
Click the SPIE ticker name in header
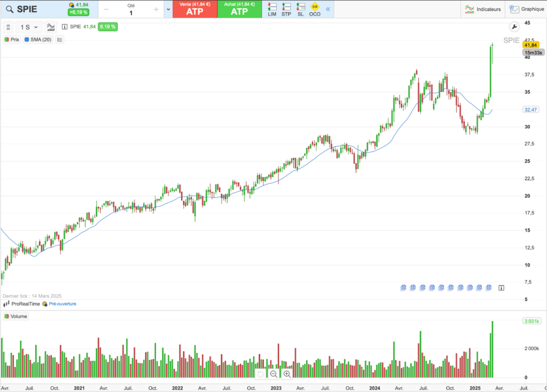(x=27, y=10)
